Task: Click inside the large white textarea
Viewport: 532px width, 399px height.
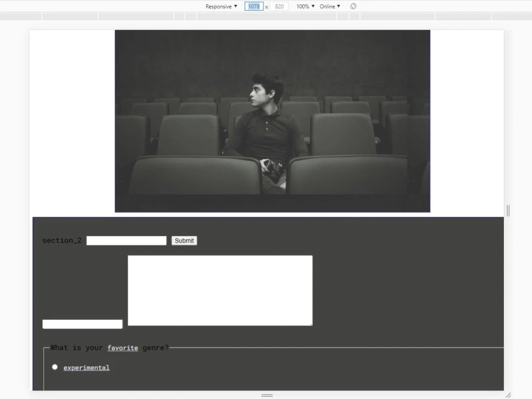Action: coord(220,290)
